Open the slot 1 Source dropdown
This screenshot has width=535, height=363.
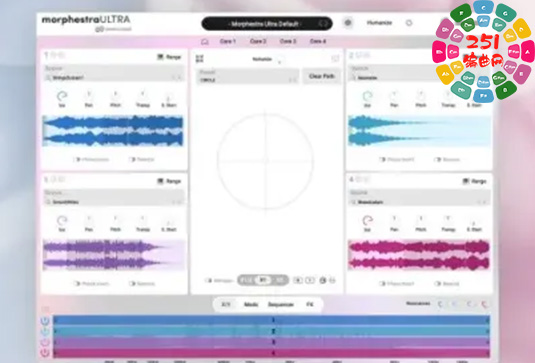pyautogui.click(x=114, y=74)
